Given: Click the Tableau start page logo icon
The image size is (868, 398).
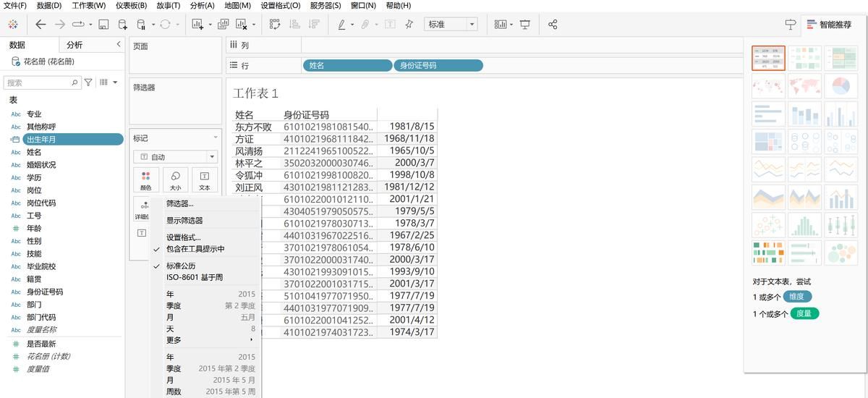Looking at the screenshot, I should click(12, 24).
